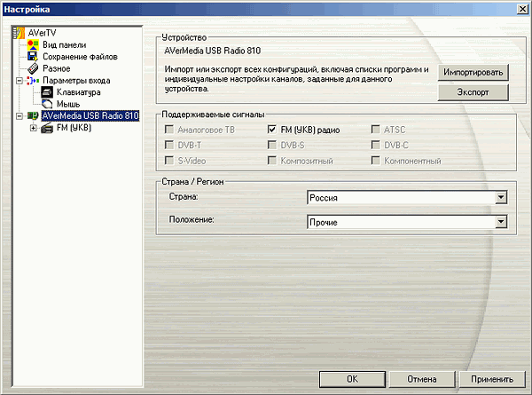The height and width of the screenshot is (395, 532).
Task: Toggle the Аналоговое ТВ checkbox
Action: 169,130
